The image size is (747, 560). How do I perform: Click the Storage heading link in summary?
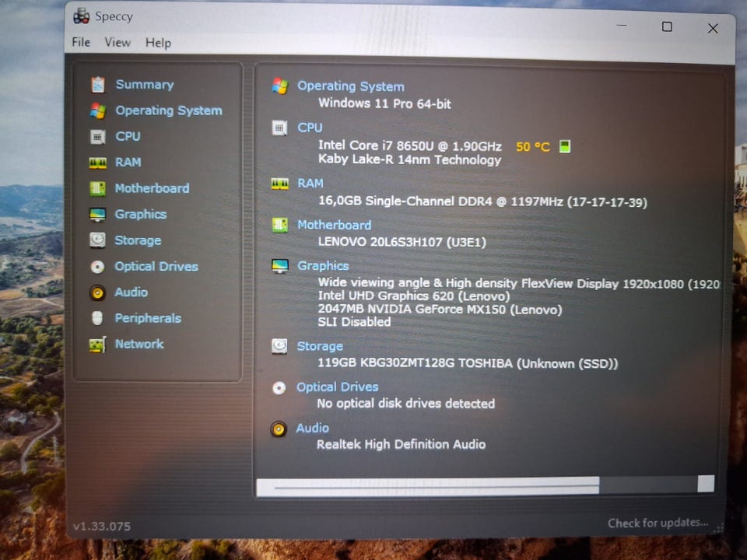(x=320, y=346)
